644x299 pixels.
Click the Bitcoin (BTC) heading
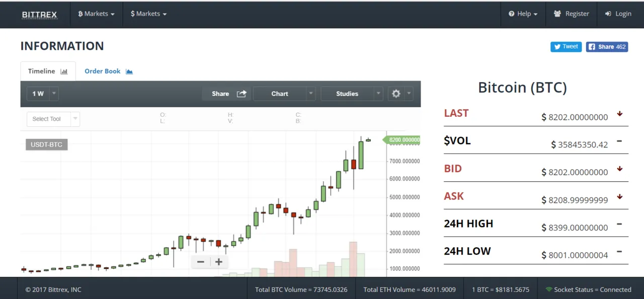[x=522, y=88]
